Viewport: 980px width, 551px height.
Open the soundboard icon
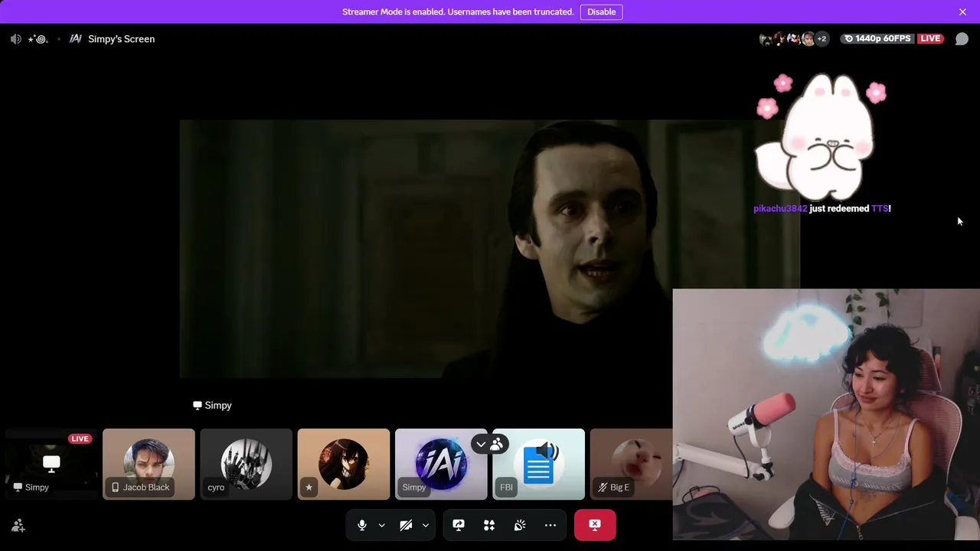click(x=520, y=525)
